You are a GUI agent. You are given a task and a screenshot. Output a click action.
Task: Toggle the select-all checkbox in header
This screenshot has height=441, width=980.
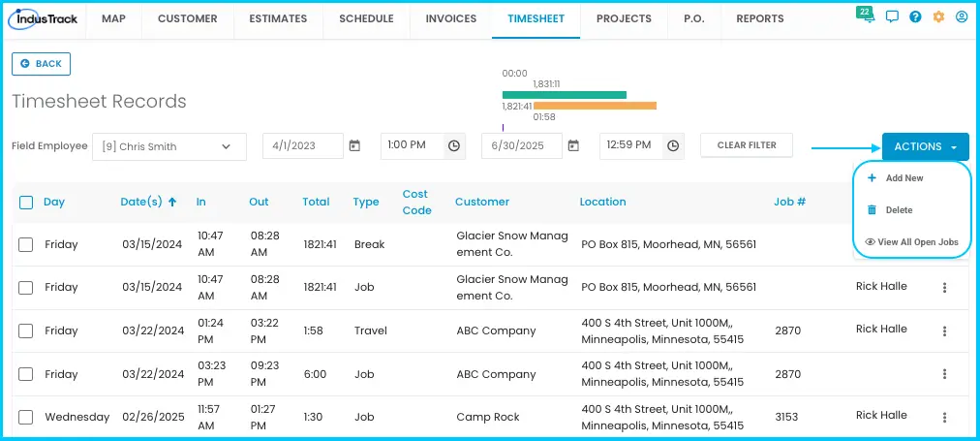pyautogui.click(x=25, y=202)
